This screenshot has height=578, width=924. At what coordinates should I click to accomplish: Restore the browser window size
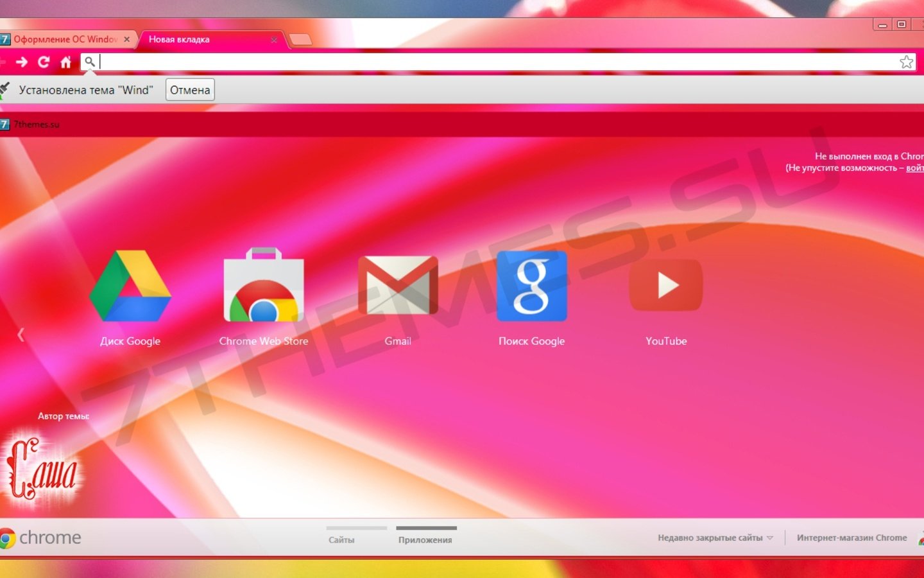[x=902, y=24]
